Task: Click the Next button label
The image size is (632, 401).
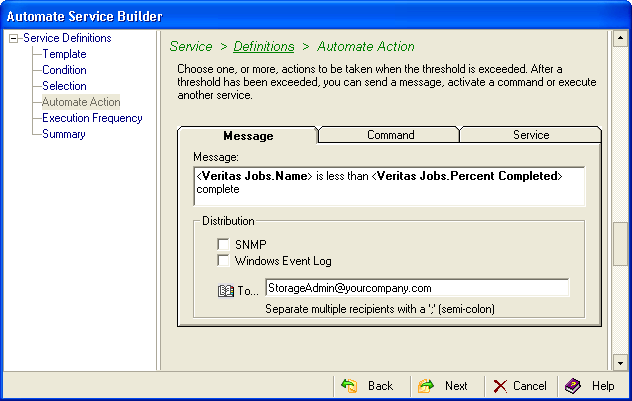Action: tap(456, 386)
